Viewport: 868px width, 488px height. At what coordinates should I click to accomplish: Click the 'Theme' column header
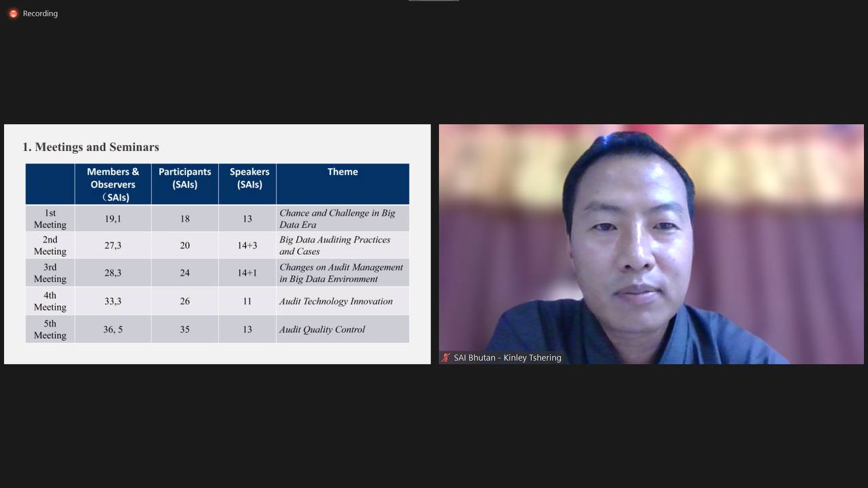[342, 184]
